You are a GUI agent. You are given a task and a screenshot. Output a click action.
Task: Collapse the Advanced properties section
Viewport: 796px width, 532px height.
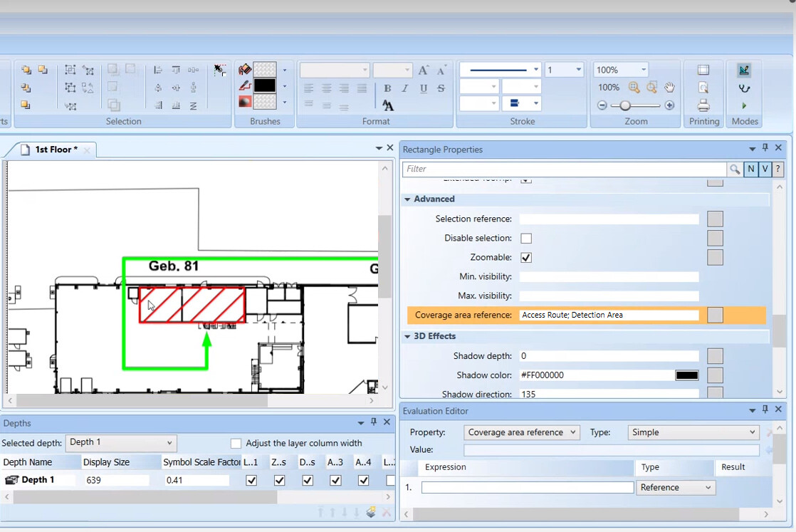(x=408, y=199)
